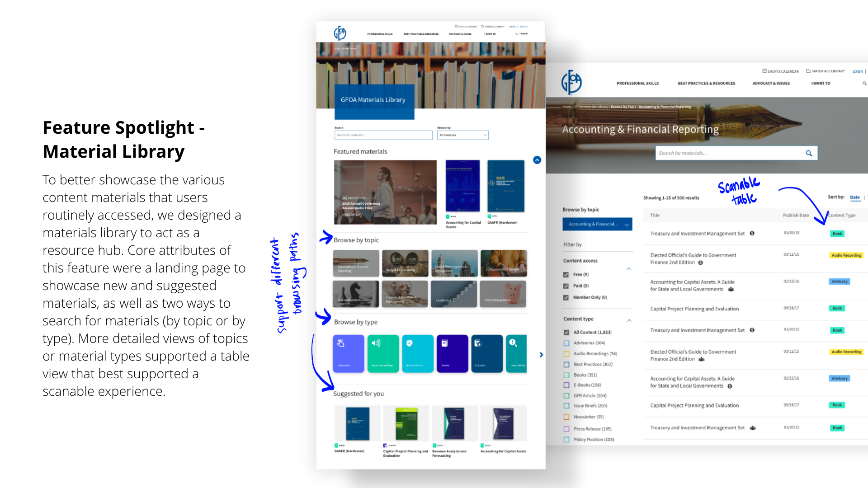Screen dimensions: 868x488
Task: Click Sign Up link in landing page header
Action: 524,27
